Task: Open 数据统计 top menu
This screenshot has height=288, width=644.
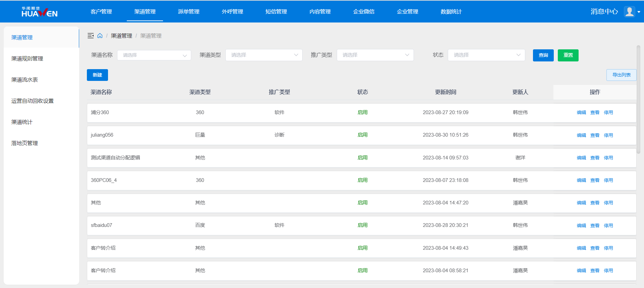Action: pos(451,12)
